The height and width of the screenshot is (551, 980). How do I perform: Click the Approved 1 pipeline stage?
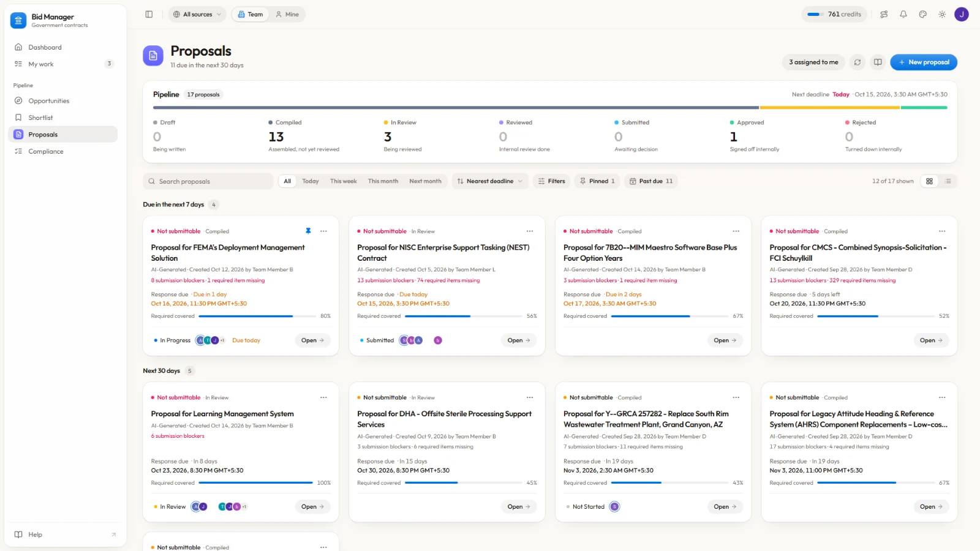click(755, 136)
